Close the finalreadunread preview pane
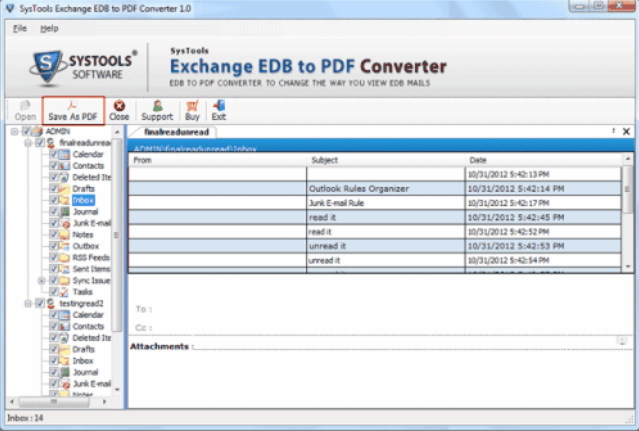 [626, 132]
